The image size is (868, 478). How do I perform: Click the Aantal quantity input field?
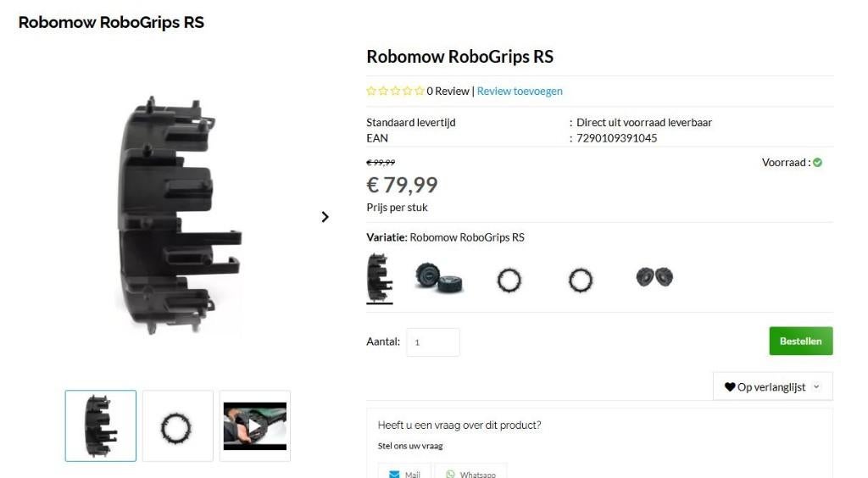(433, 342)
